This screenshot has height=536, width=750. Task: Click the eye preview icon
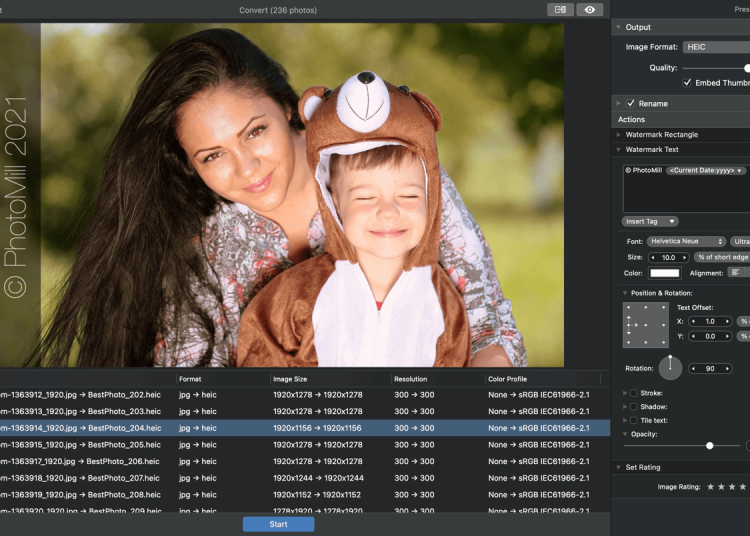(590, 10)
